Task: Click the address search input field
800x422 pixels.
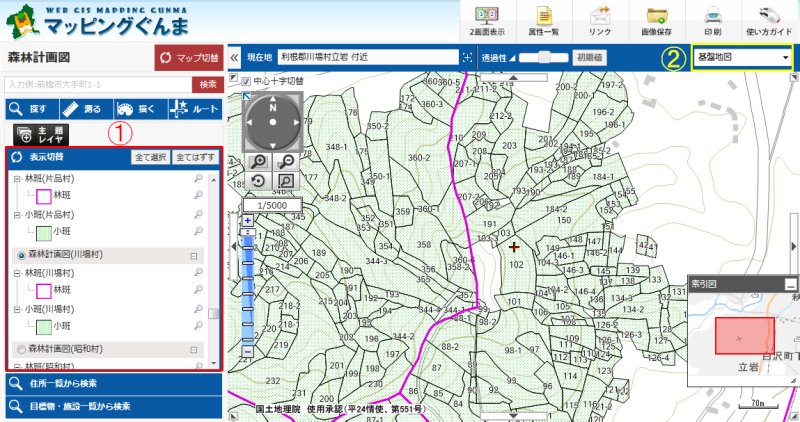Action: [98, 85]
